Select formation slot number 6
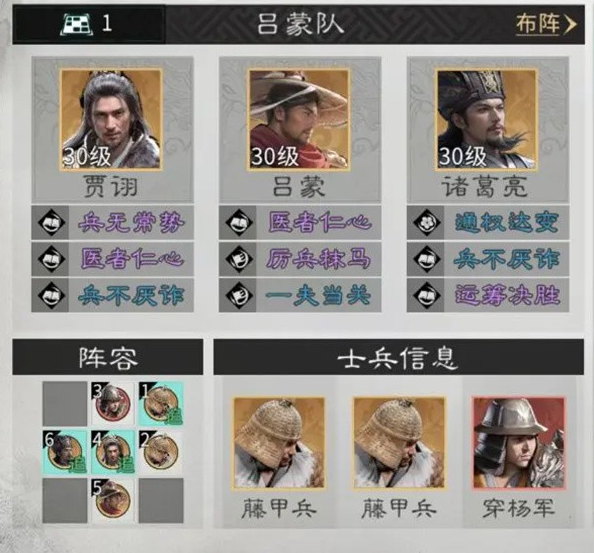Image resolution: width=594 pixels, height=553 pixels. (65, 452)
